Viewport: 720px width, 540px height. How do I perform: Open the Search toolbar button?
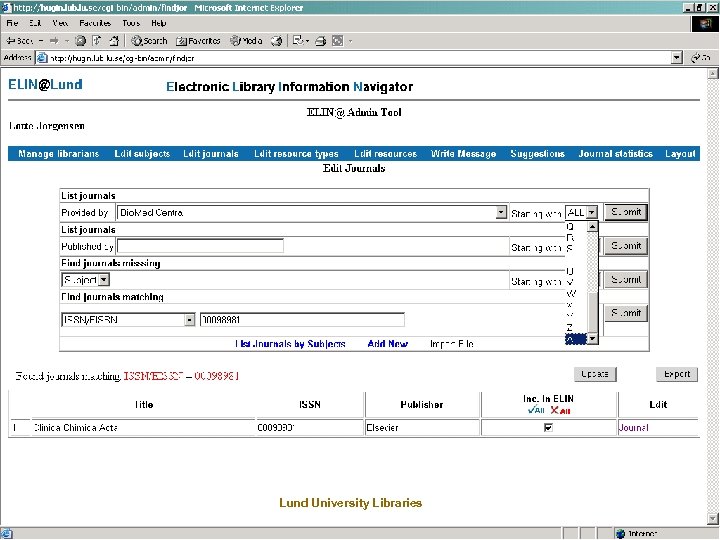[149, 41]
